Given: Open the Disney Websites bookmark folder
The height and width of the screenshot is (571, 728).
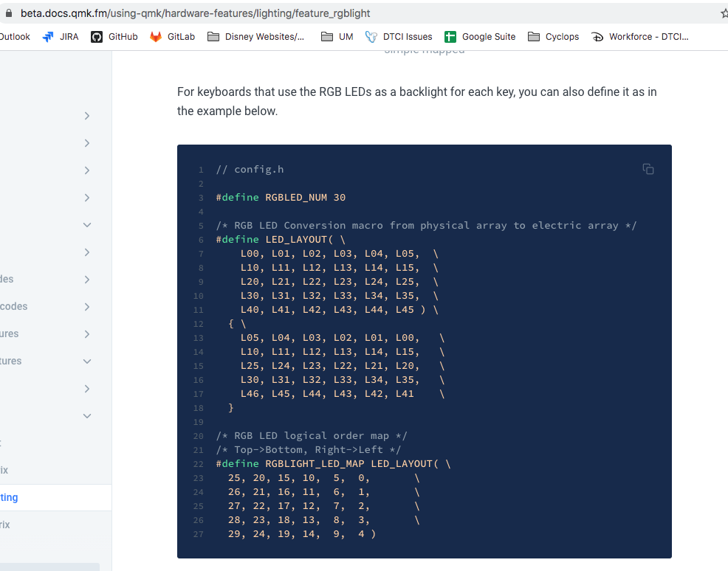Looking at the screenshot, I should click(x=255, y=37).
